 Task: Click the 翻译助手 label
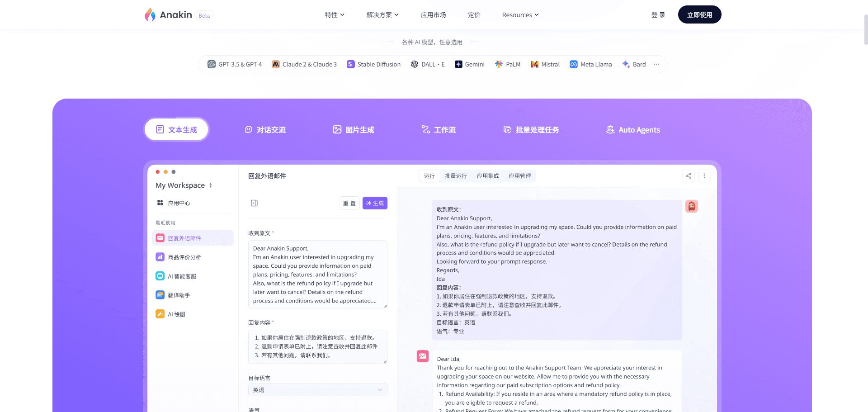coord(179,295)
